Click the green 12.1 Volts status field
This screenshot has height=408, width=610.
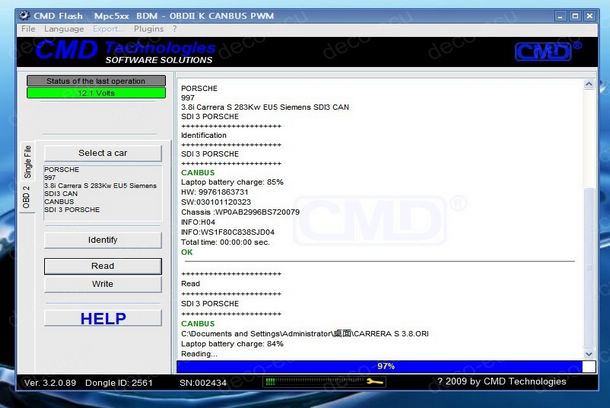[96, 93]
